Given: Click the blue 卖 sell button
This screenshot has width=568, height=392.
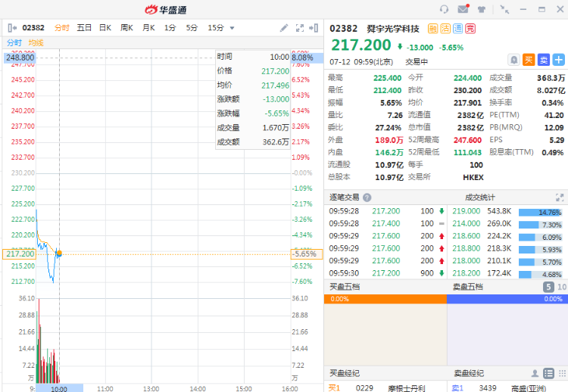Looking at the screenshot, I should point(543,59).
